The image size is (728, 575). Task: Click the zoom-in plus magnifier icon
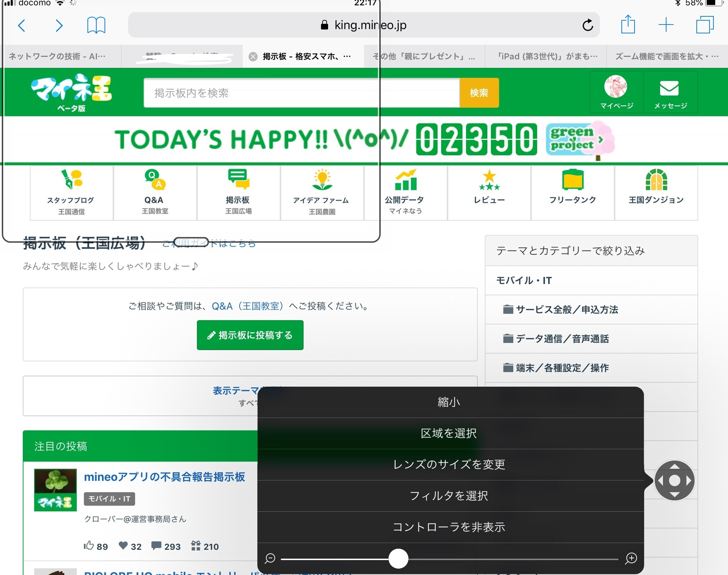point(631,558)
